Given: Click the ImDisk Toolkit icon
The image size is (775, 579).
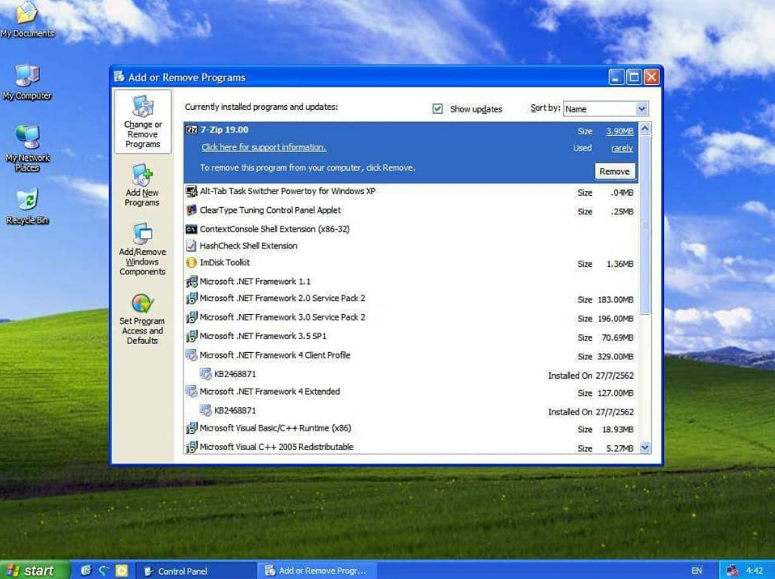Looking at the screenshot, I should pyautogui.click(x=191, y=263).
